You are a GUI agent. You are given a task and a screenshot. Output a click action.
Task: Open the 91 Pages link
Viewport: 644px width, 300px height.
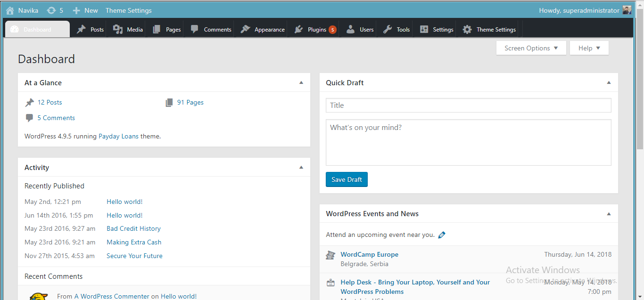(190, 102)
